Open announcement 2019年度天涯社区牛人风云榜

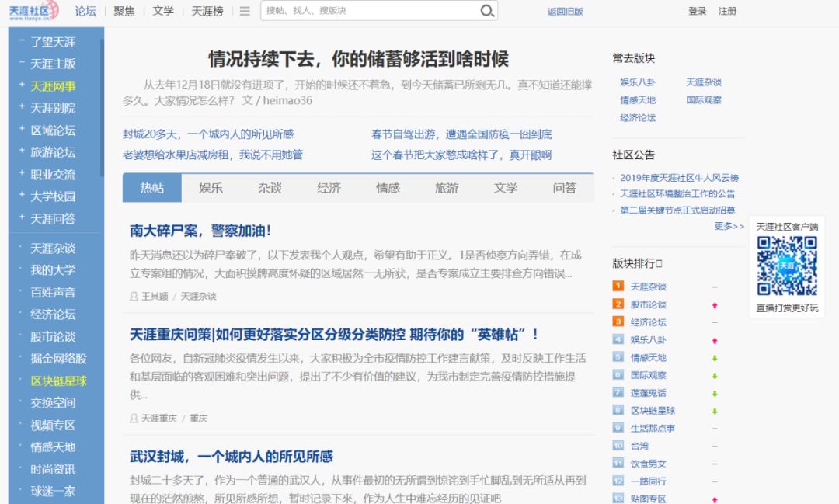tap(679, 178)
